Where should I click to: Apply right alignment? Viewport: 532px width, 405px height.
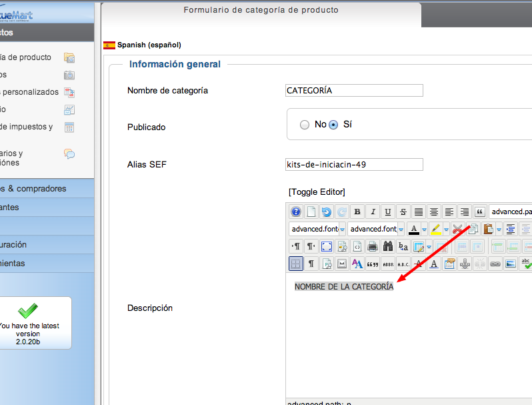pyautogui.click(x=465, y=212)
